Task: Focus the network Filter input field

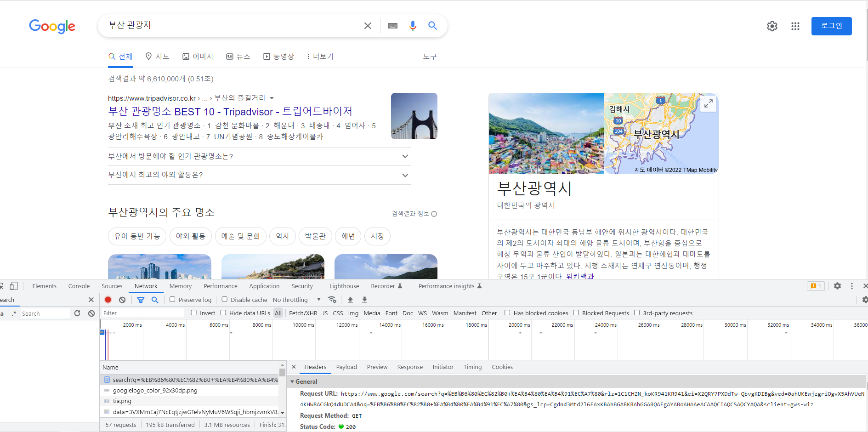Action: coord(142,313)
